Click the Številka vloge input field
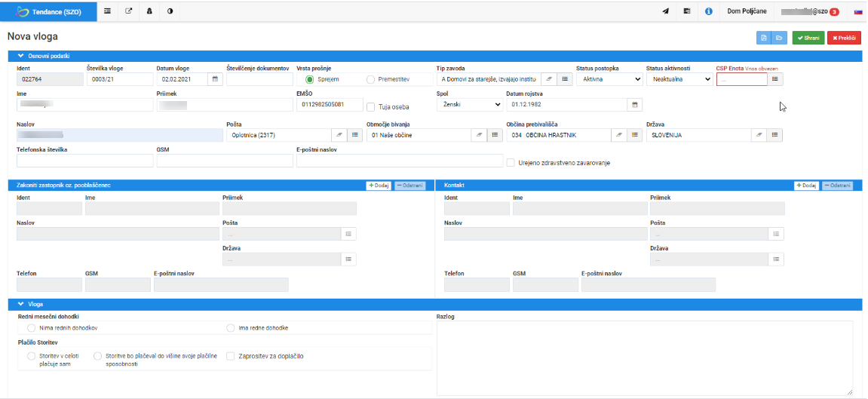 tap(120, 79)
